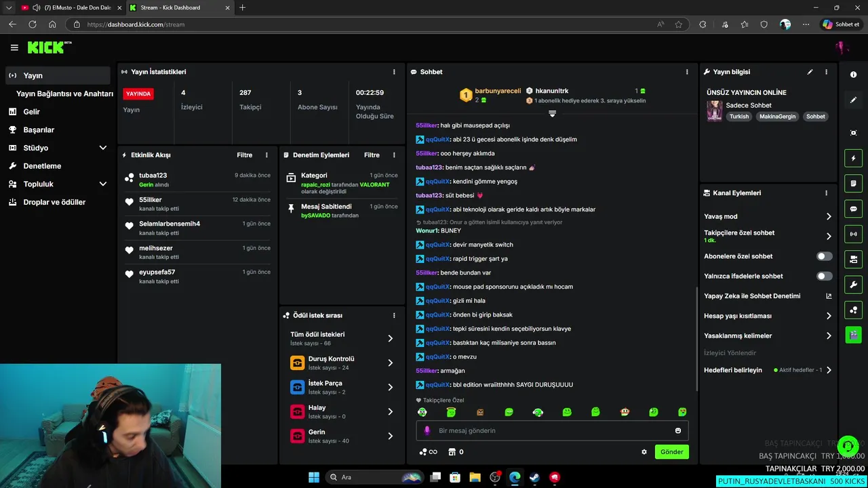Toggle Abonelere özel sohbet switch
868x488 pixels.
coord(825,256)
